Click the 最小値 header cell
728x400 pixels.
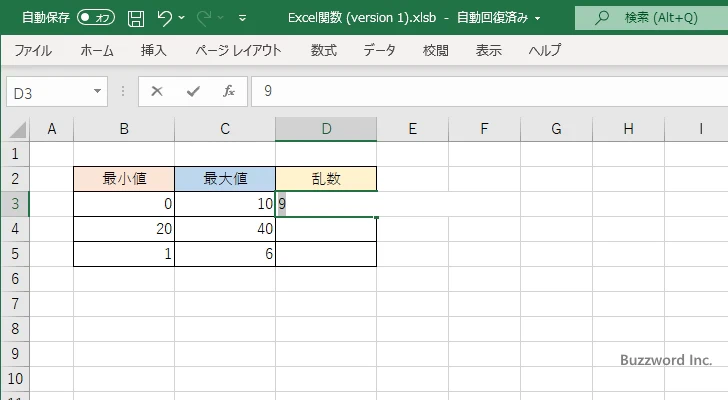click(124, 179)
